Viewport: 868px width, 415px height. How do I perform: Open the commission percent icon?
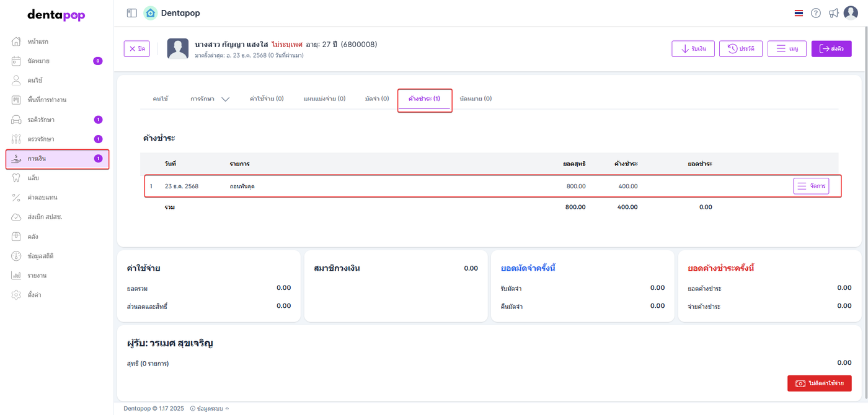(17, 198)
